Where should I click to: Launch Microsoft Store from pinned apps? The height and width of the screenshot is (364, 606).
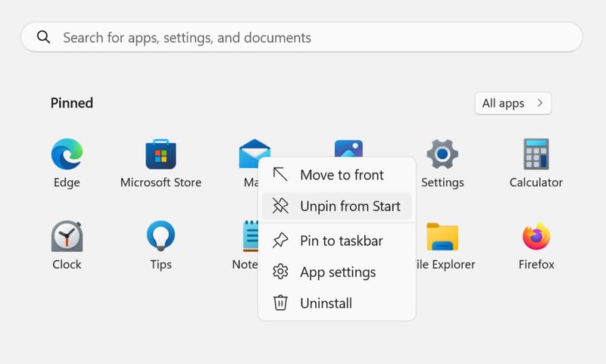pos(161,154)
